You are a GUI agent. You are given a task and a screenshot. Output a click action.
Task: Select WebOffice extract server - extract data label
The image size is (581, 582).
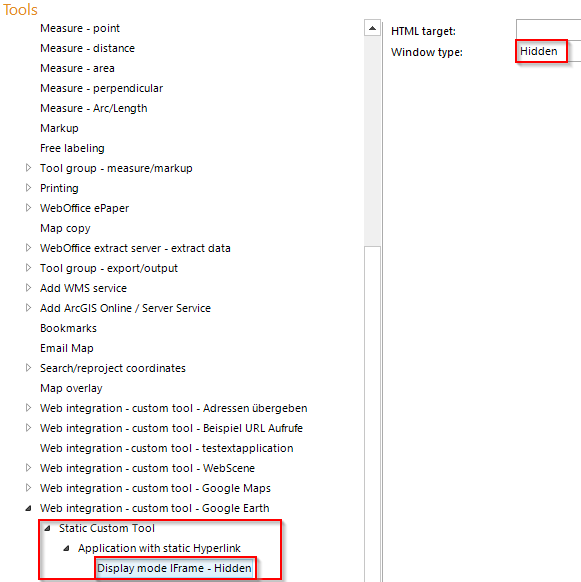point(135,248)
